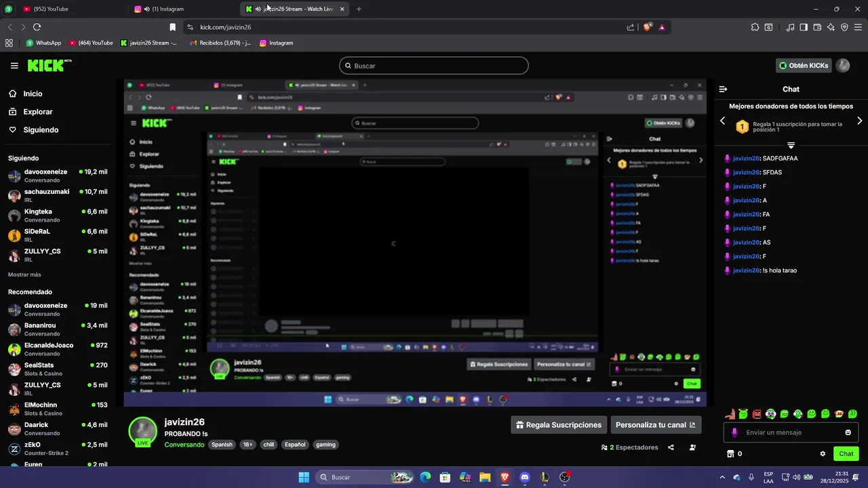868x488 pixels.
Task: Insert the Patrick hand emote
Action: click(x=730, y=413)
